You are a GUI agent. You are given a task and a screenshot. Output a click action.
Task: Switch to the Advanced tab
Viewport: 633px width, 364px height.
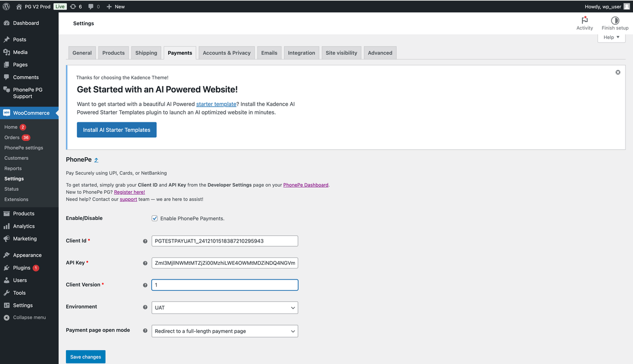380,53
